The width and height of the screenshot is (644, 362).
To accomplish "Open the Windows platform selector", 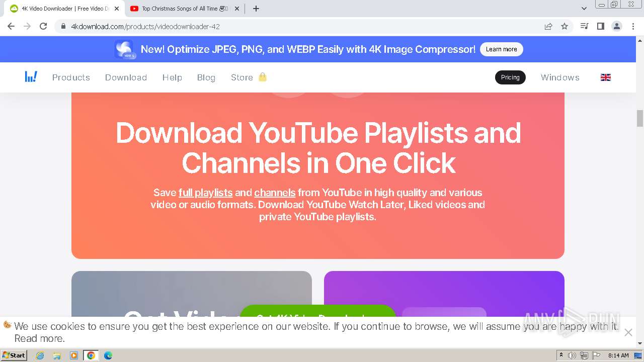I will [x=560, y=77].
